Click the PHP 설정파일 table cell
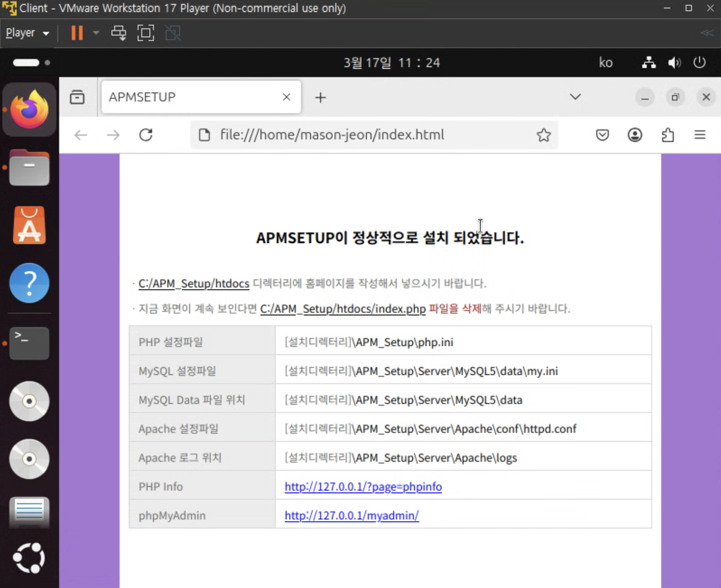 [x=202, y=341]
